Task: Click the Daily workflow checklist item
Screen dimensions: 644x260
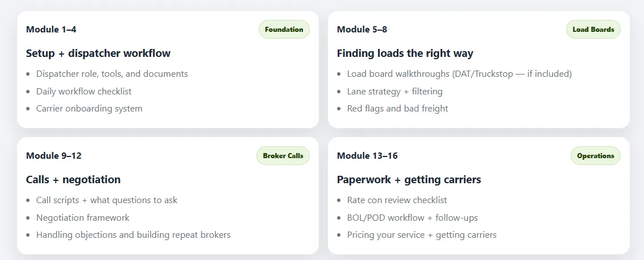Action: point(84,92)
